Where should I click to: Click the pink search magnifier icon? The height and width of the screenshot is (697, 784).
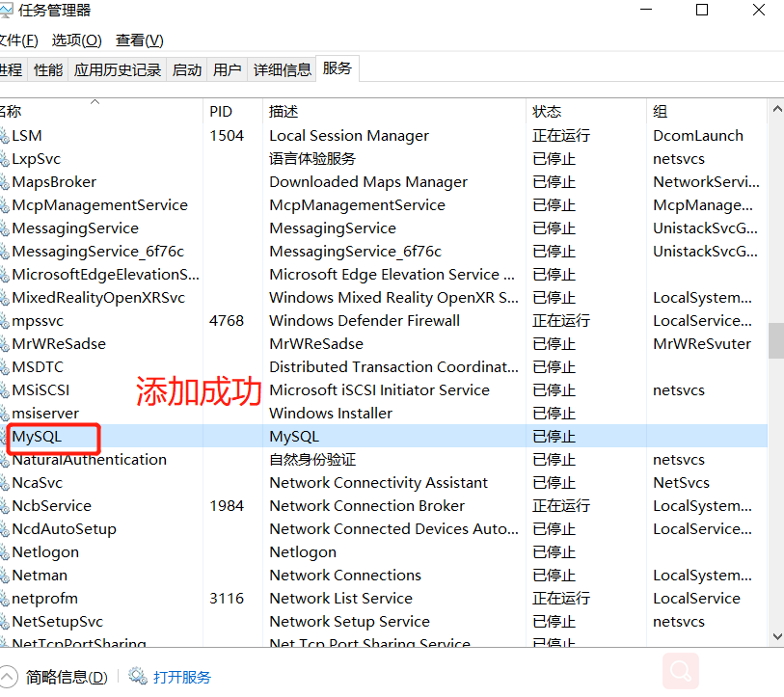681,671
